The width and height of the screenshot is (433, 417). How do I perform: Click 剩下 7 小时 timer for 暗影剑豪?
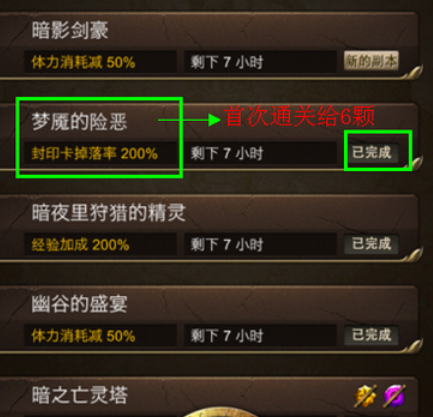tap(227, 62)
